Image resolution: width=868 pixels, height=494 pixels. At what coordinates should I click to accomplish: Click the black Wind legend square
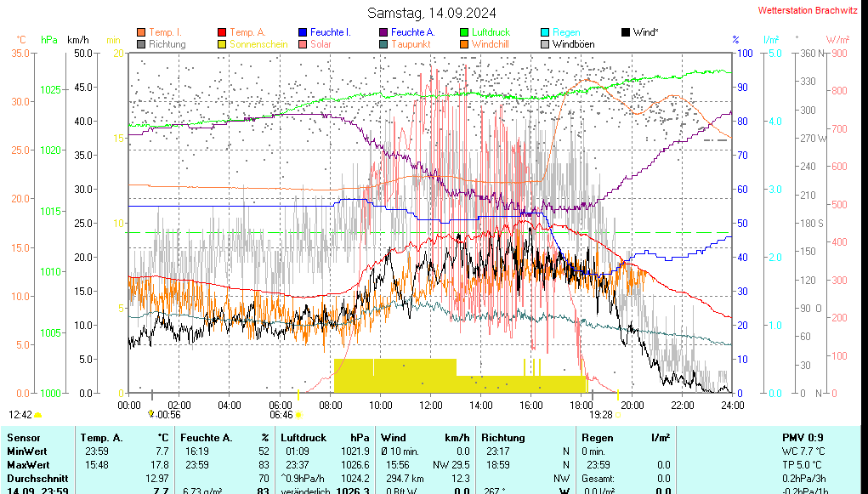(x=626, y=32)
